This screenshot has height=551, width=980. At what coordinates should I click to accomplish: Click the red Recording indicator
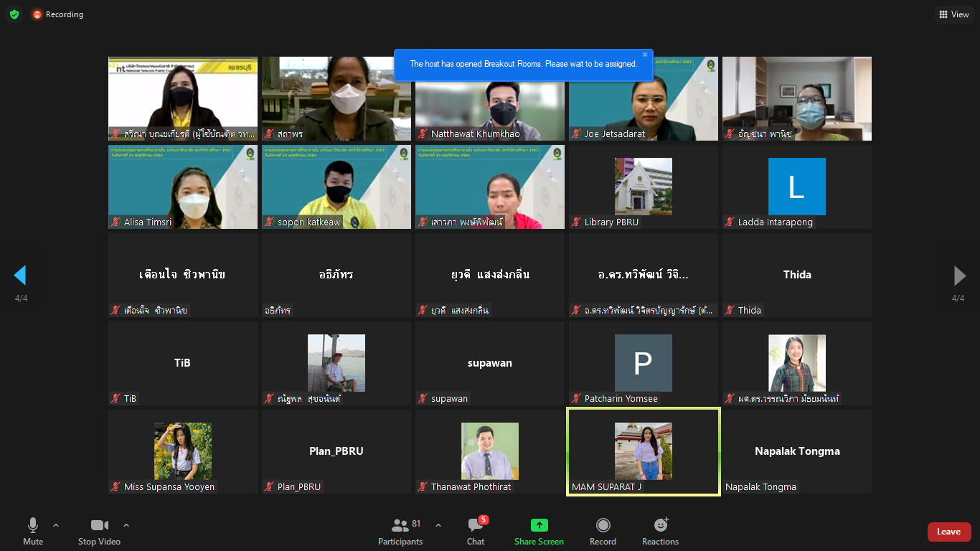(x=58, y=14)
